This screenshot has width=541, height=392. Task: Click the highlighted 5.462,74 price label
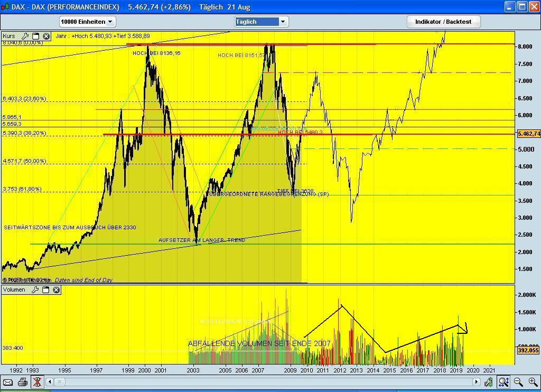tap(528, 134)
